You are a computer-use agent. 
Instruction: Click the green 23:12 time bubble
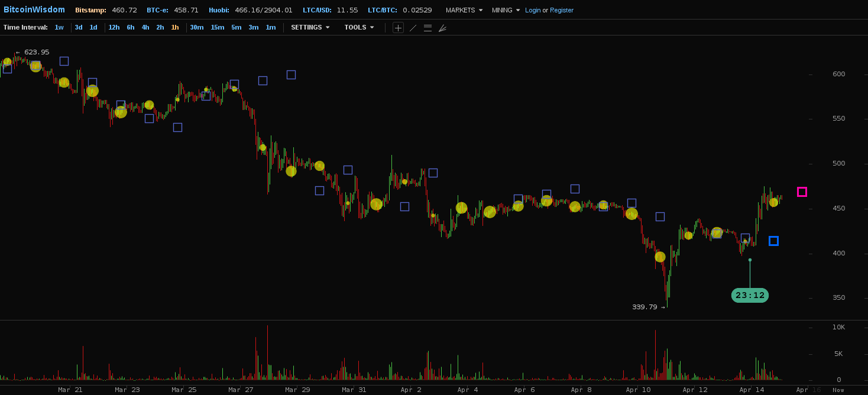[x=750, y=295]
